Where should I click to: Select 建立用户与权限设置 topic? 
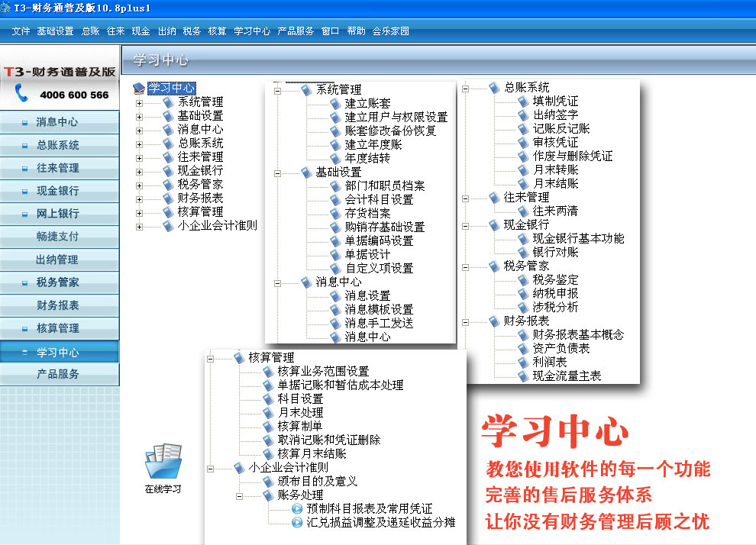click(396, 117)
